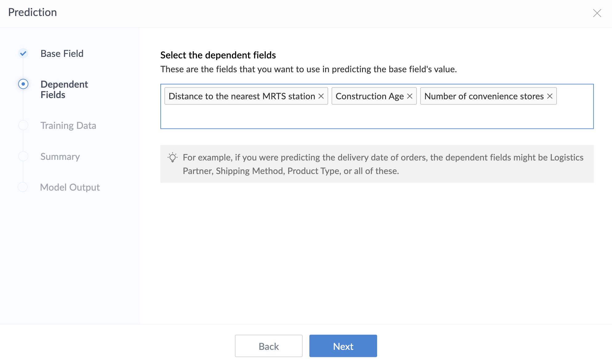Click the Model Output step circle
The image size is (612, 364).
23,187
